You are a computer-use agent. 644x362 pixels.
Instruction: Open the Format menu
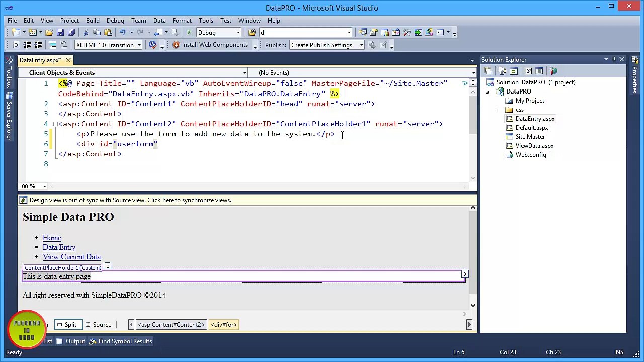182,21
